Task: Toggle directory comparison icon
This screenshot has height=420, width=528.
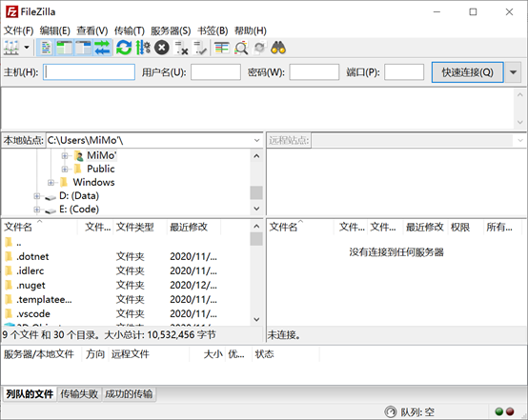Action: pos(241,48)
